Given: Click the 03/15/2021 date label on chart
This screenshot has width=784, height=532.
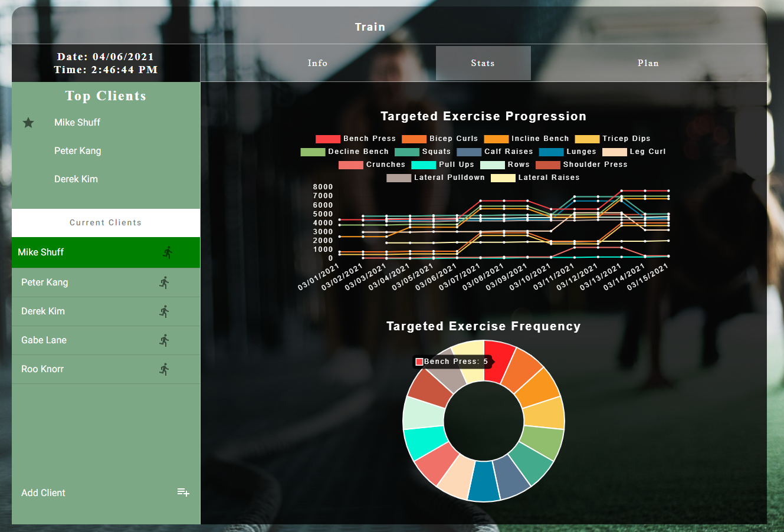Looking at the screenshot, I should [x=648, y=277].
